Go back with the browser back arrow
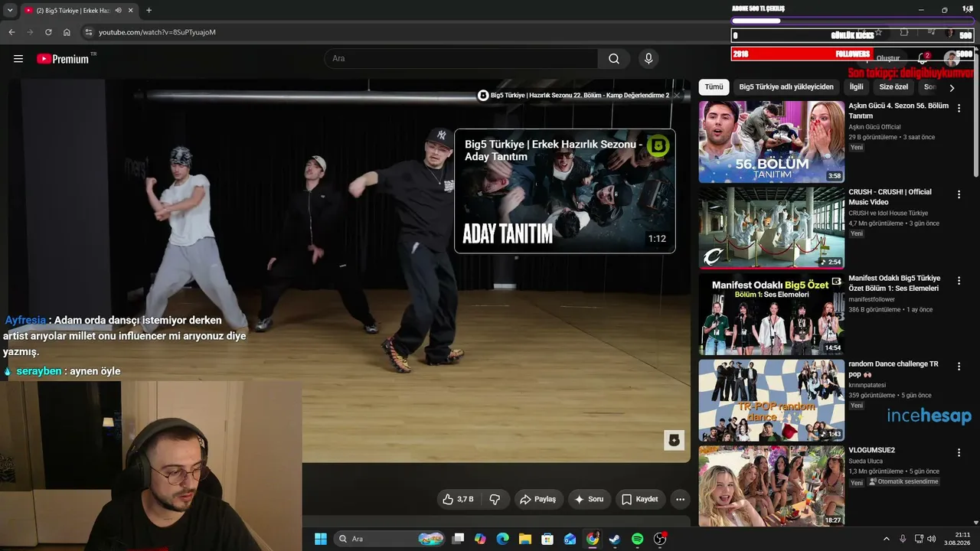980x551 pixels. pyautogui.click(x=11, y=32)
